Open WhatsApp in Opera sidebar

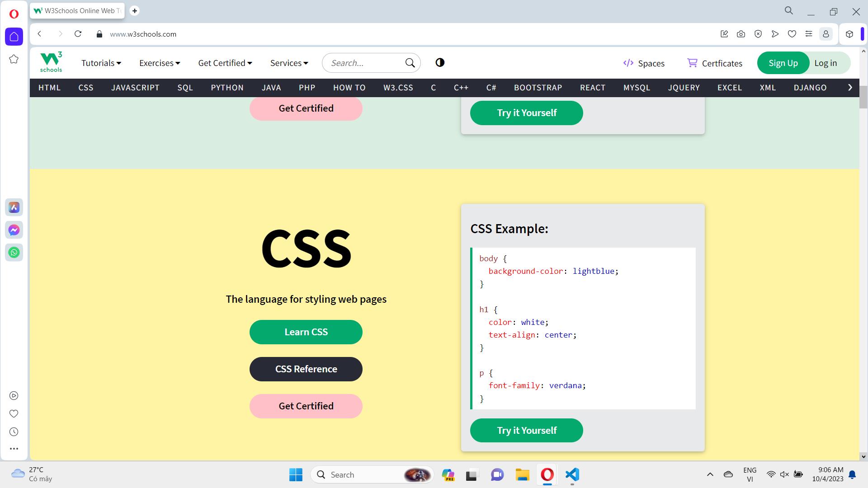click(14, 253)
